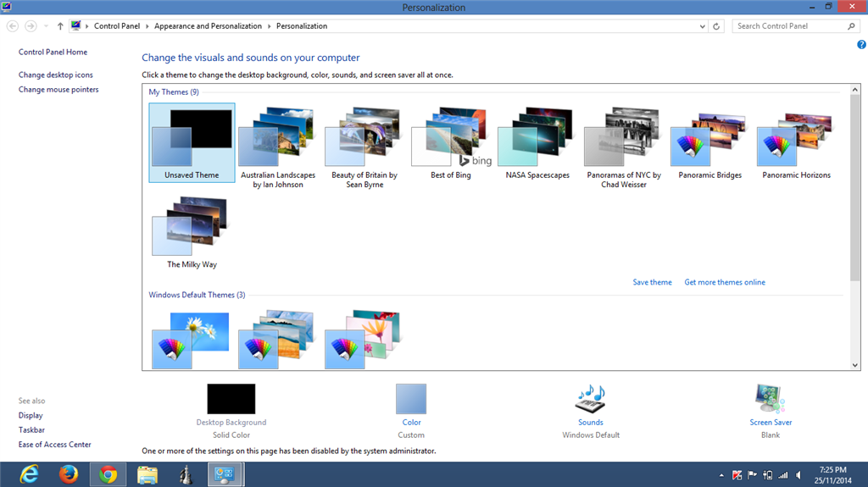This screenshot has width=868, height=487.
Task: Click Get more themes online link
Action: point(725,282)
